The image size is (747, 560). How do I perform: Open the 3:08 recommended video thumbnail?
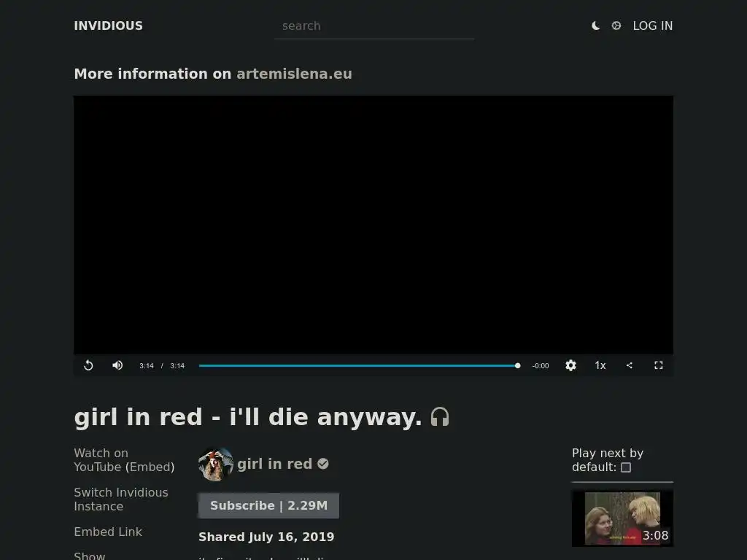pos(622,519)
